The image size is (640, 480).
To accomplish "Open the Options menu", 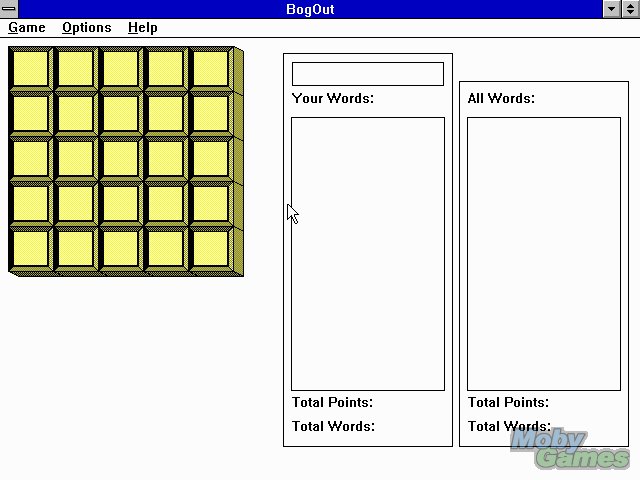I will (x=86, y=27).
